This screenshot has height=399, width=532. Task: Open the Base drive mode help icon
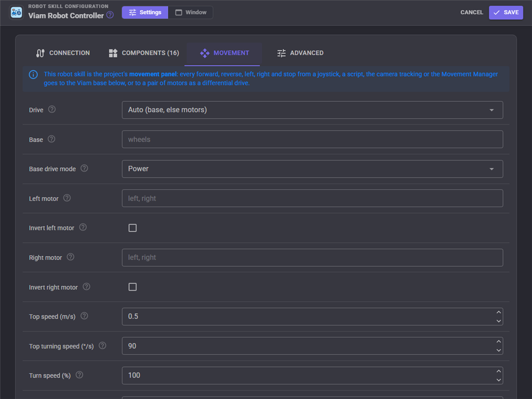coord(84,168)
